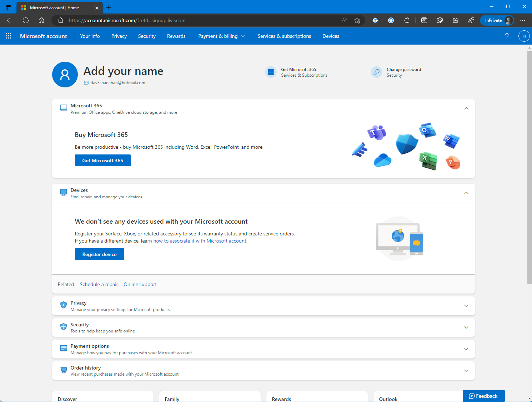
Task: Open the Privacy nav item
Action: coord(119,36)
